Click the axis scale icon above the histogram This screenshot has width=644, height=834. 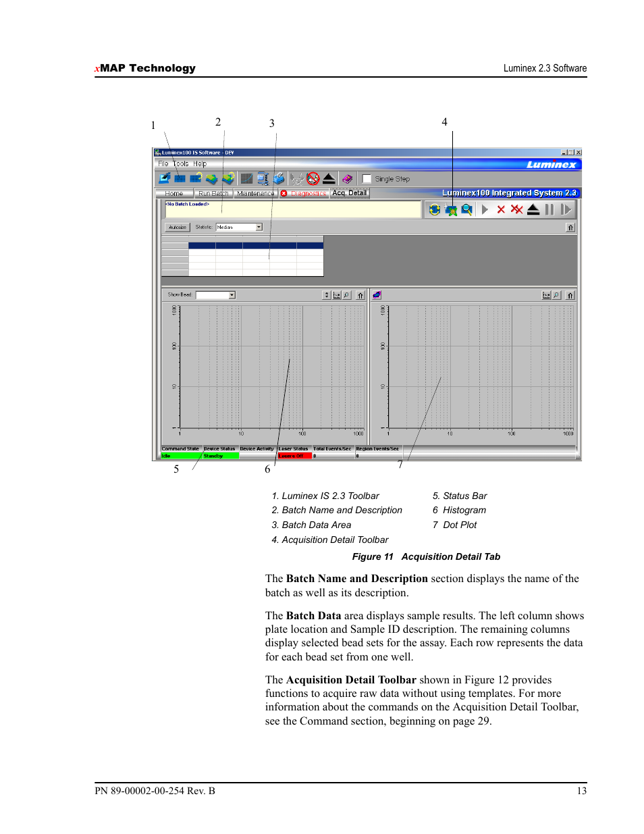(337, 295)
